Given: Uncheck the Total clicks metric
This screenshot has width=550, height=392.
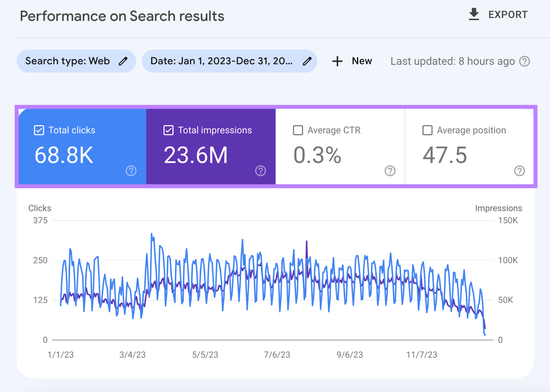Looking at the screenshot, I should pos(39,130).
